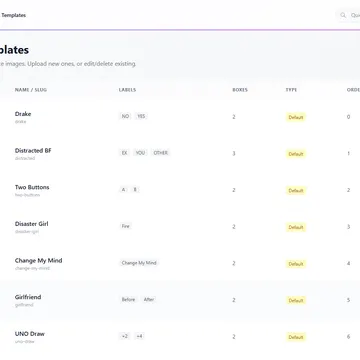Click the Default badge in UNO Draw row

[x=296, y=337]
